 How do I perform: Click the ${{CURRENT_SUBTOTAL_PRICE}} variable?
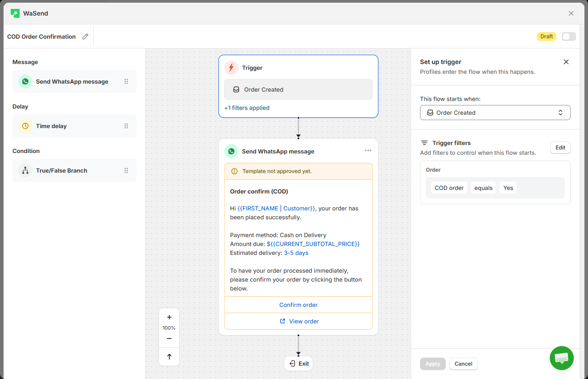pos(313,244)
